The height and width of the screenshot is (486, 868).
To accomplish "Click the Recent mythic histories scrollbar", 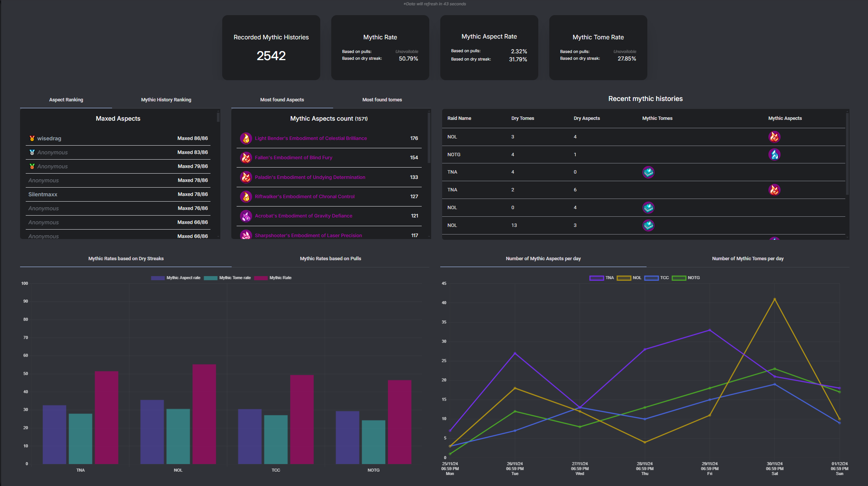I will [847, 153].
